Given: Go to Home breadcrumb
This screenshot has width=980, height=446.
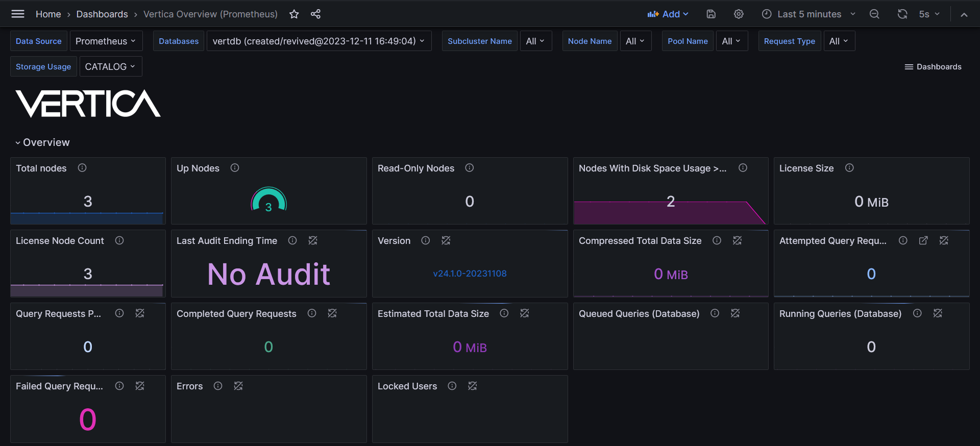Looking at the screenshot, I should point(48,14).
